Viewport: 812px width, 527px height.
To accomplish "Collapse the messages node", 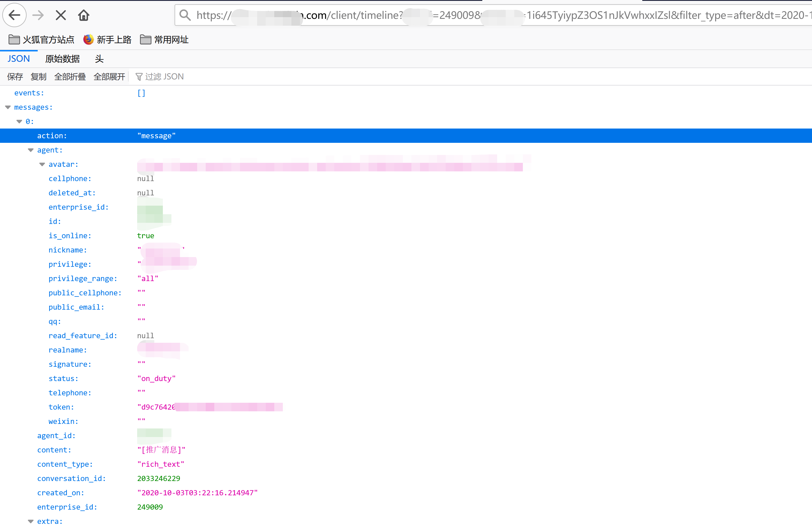I will click(x=8, y=107).
